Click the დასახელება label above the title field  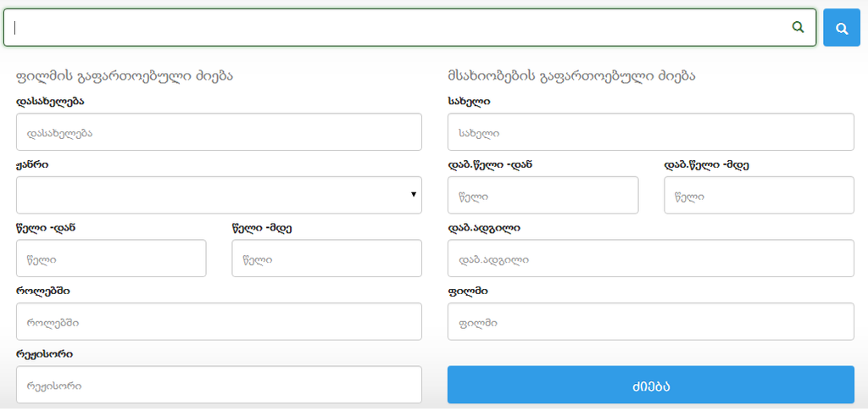(x=50, y=102)
